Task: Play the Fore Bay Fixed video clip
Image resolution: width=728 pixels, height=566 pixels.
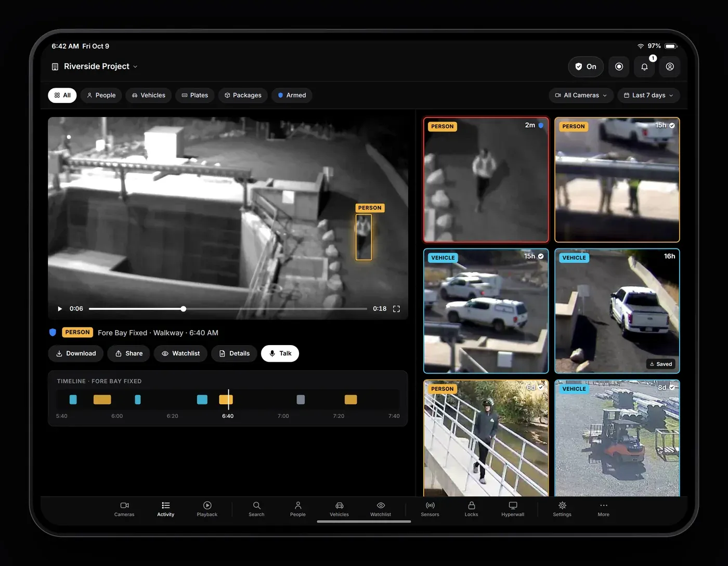Action: tap(60, 309)
